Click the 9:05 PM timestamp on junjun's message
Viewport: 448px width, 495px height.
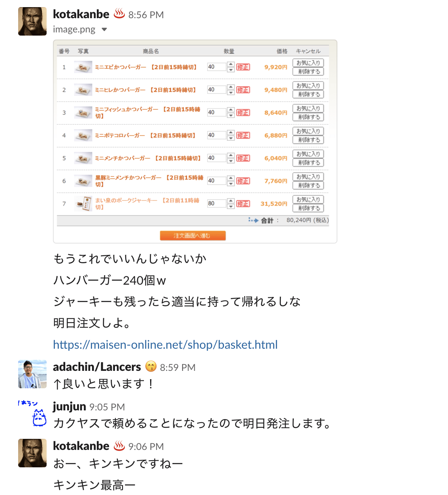tap(107, 407)
